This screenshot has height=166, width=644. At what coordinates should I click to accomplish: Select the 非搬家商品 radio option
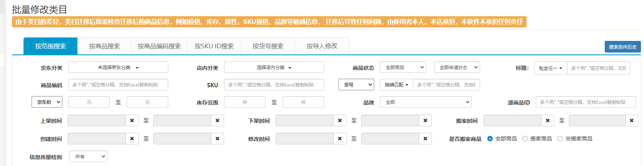pos(560,139)
